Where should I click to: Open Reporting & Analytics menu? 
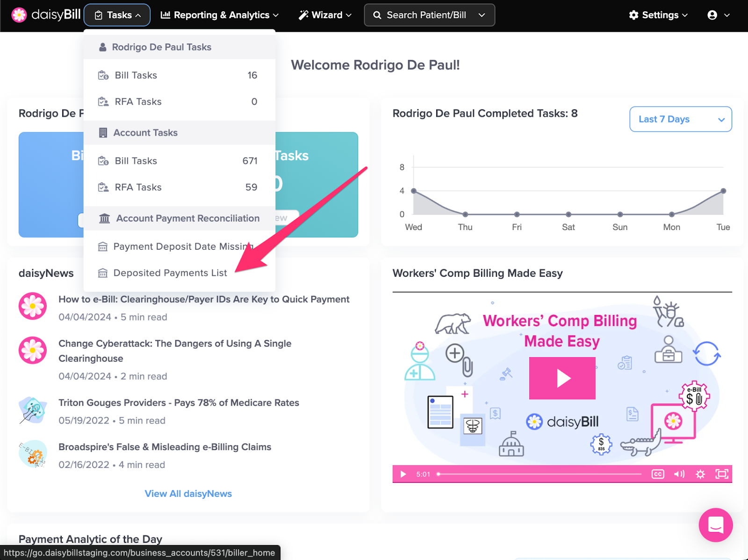click(219, 15)
